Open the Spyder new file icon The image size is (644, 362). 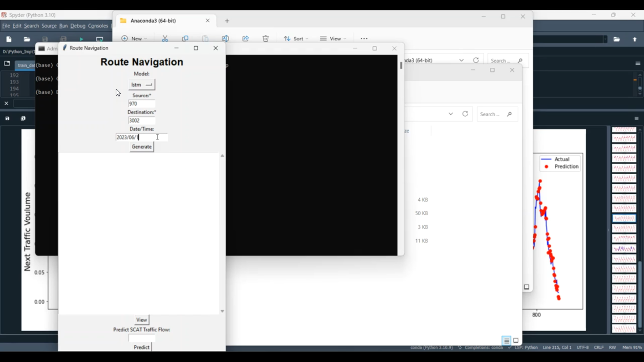pyautogui.click(x=9, y=39)
